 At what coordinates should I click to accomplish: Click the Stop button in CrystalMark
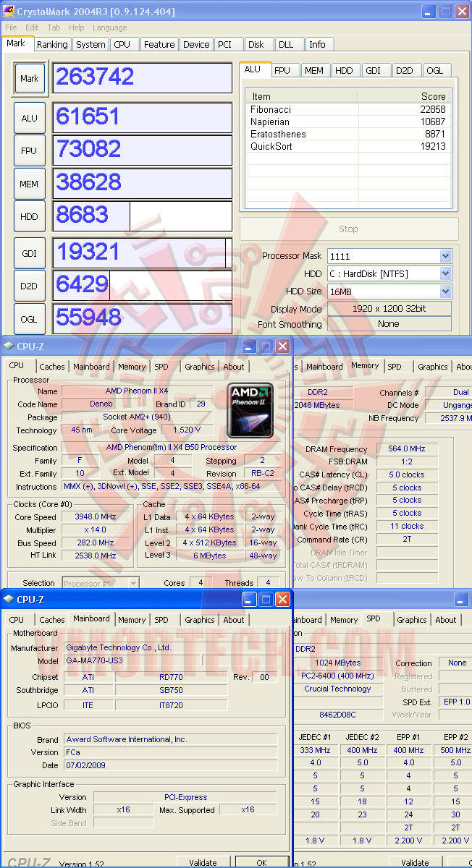click(348, 229)
